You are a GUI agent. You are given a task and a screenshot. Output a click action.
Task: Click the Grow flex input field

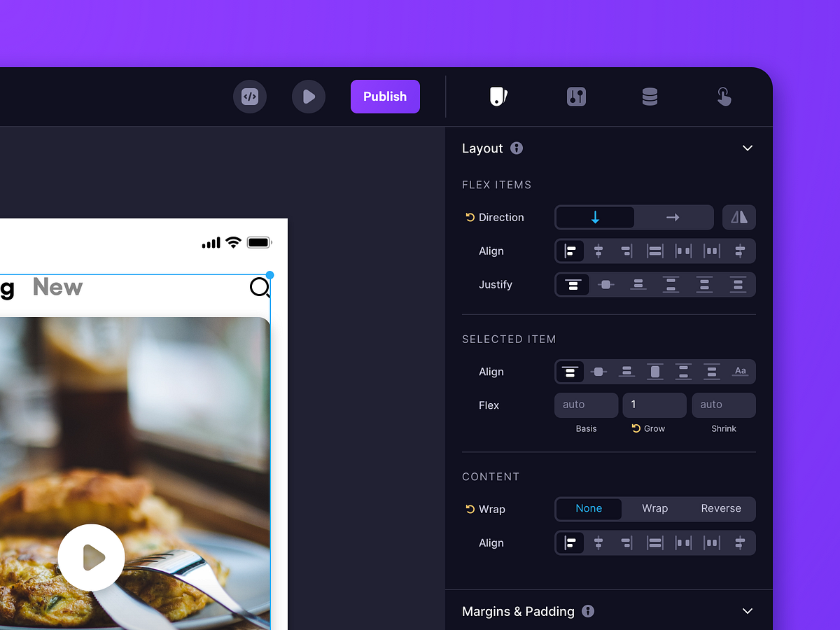pos(654,405)
